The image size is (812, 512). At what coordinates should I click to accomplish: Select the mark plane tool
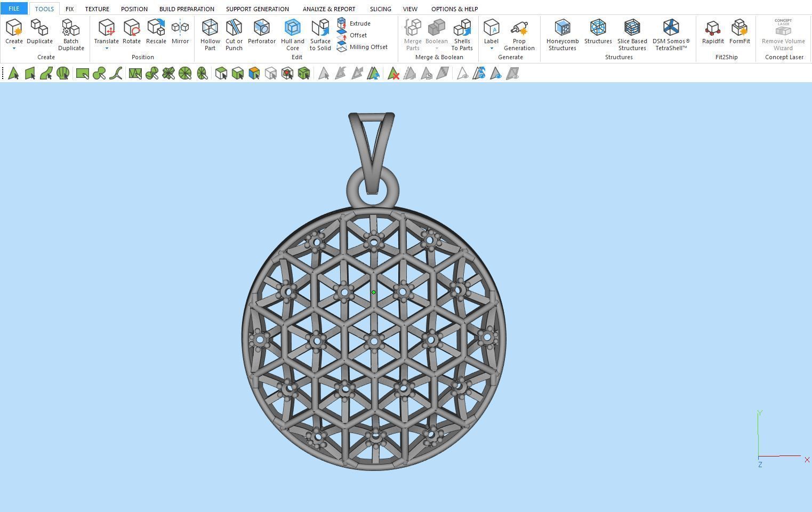pyautogui.click(x=30, y=74)
